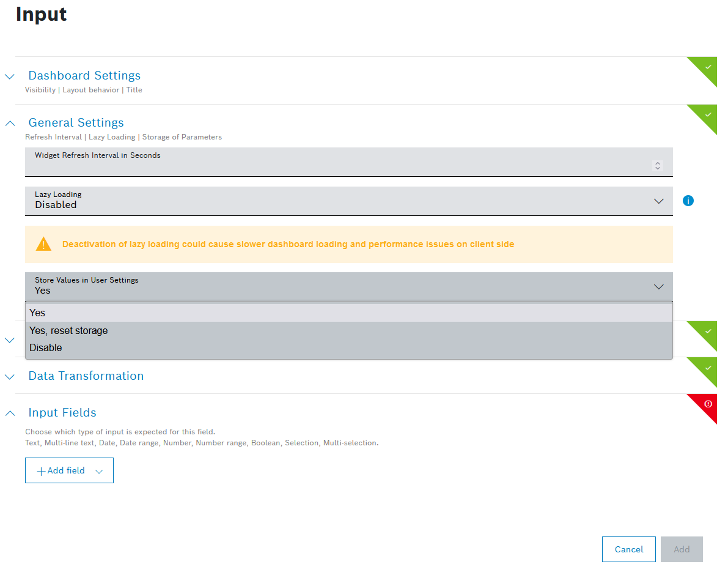The height and width of the screenshot is (575, 728).
Task: Open the Add field dropdown button
Action: [69, 470]
